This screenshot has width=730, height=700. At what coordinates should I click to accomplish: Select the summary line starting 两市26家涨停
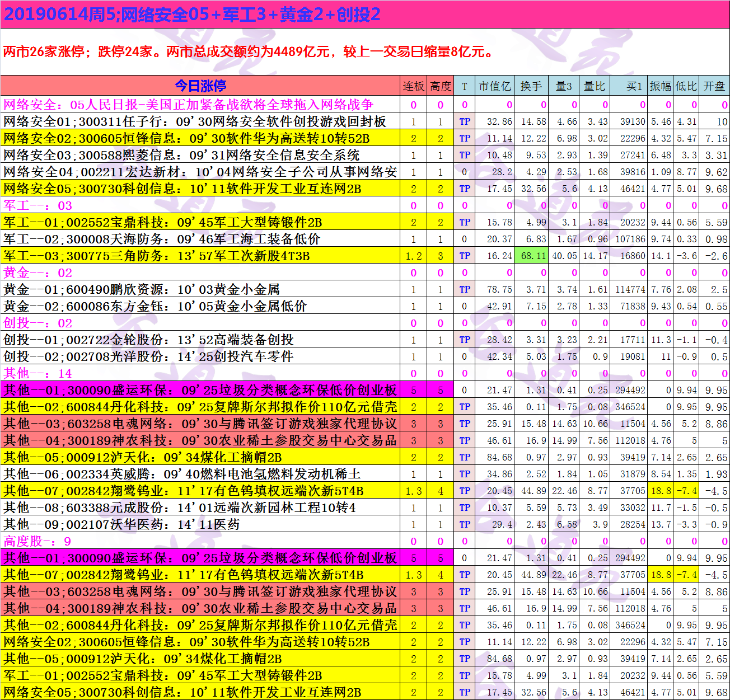pyautogui.click(x=249, y=52)
